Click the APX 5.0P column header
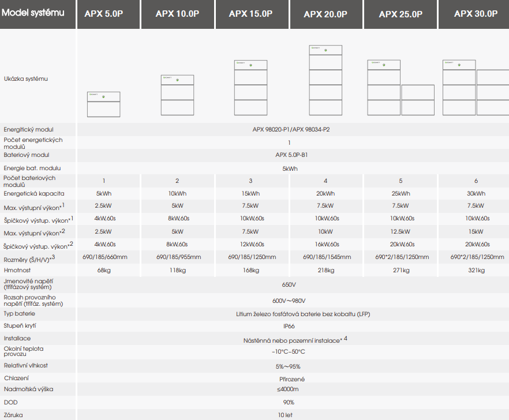This screenshot has height=420, width=509. (x=108, y=14)
